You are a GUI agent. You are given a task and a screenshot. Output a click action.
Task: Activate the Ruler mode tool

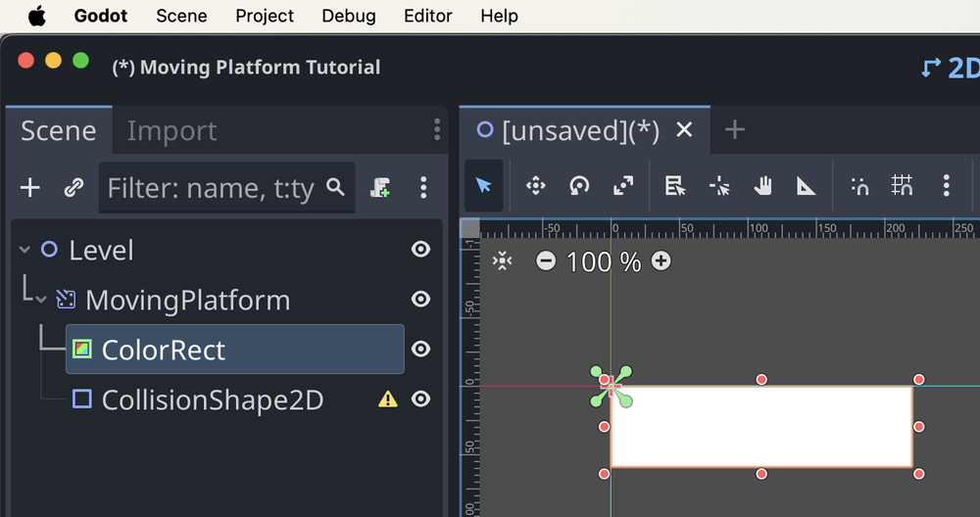pyautogui.click(x=806, y=185)
